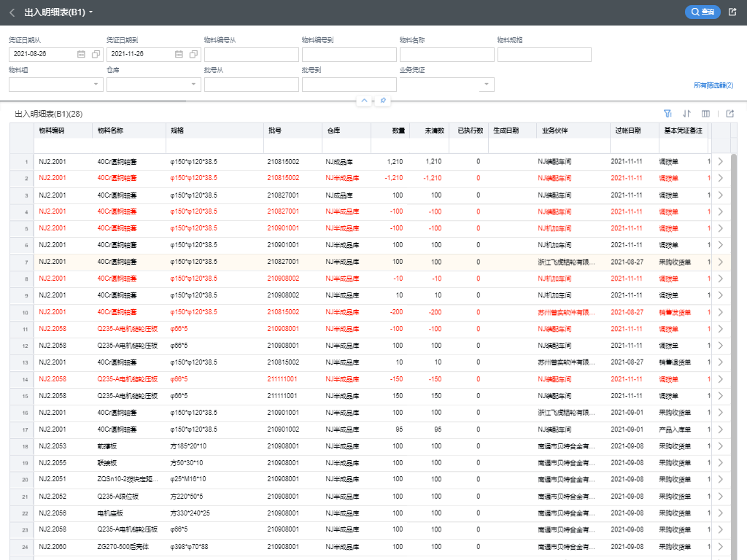The height and width of the screenshot is (560, 747).
Task: Focus the 物料规格 input field
Action: (x=544, y=54)
